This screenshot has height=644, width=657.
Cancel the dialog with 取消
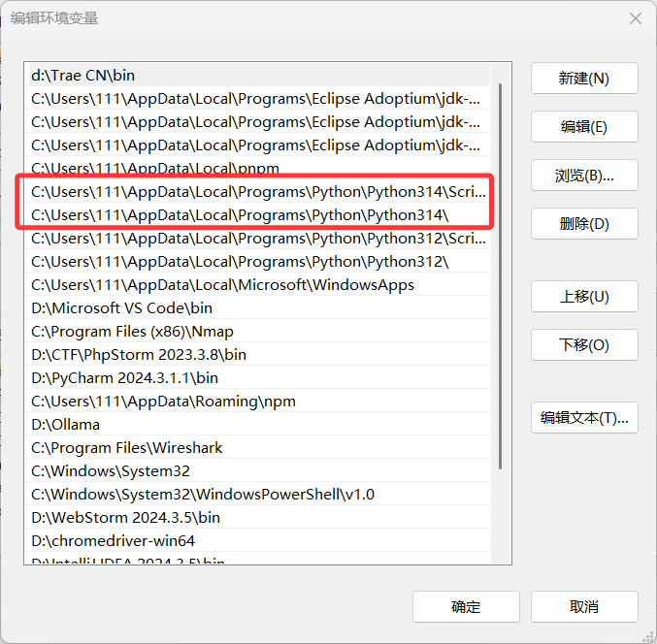584,607
